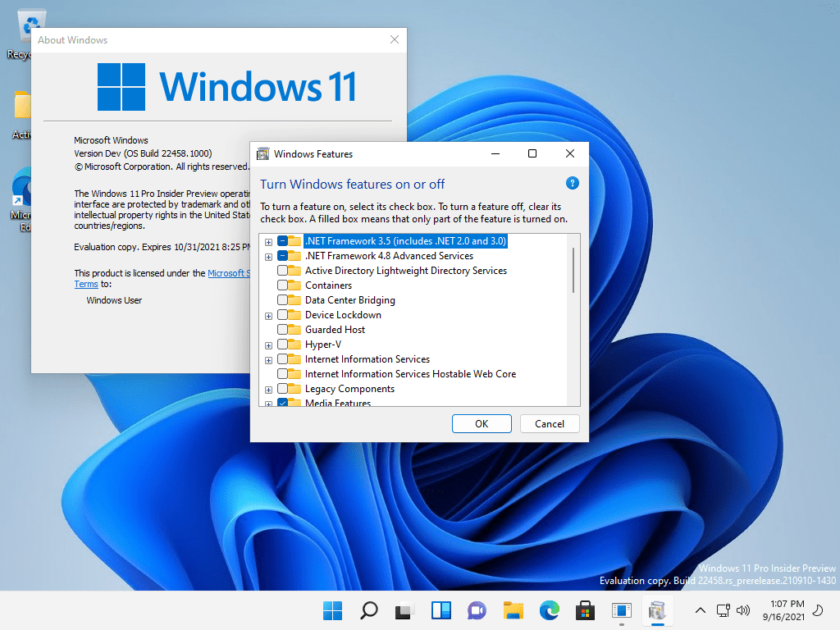Open network status tray icon
The width and height of the screenshot is (840, 630).
(x=724, y=610)
